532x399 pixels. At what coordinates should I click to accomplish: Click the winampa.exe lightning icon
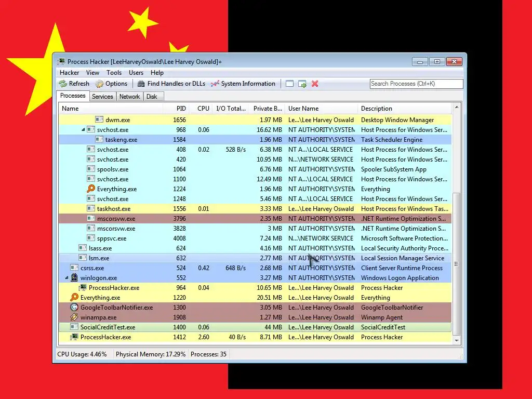click(74, 317)
